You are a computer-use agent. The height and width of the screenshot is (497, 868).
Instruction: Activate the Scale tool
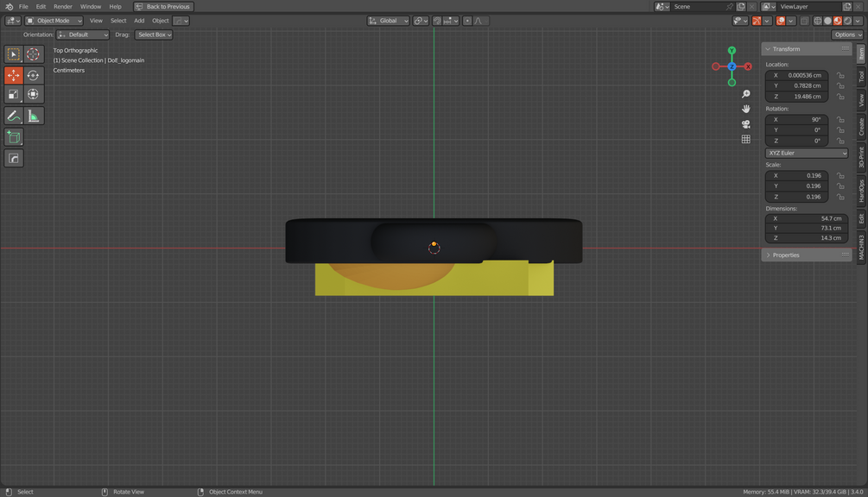click(13, 94)
